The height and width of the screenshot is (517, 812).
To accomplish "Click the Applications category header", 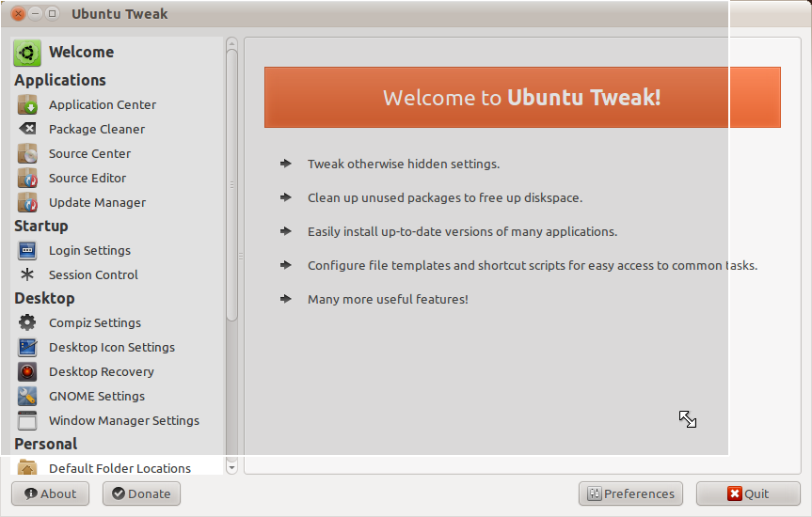I will (60, 80).
